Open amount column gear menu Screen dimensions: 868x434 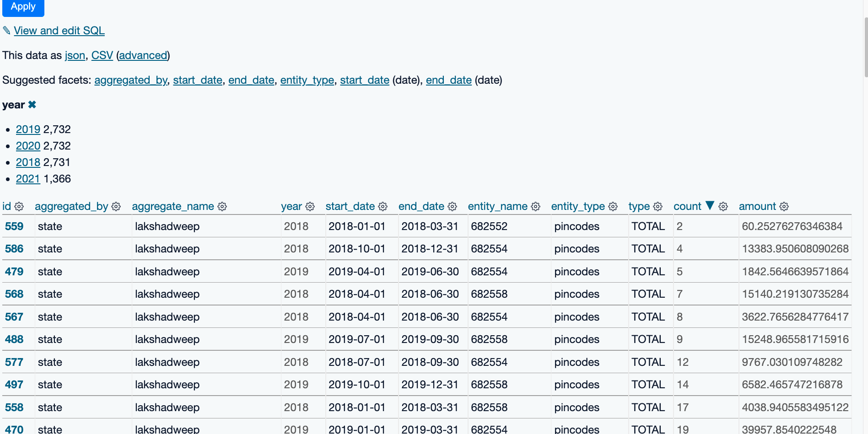784,207
